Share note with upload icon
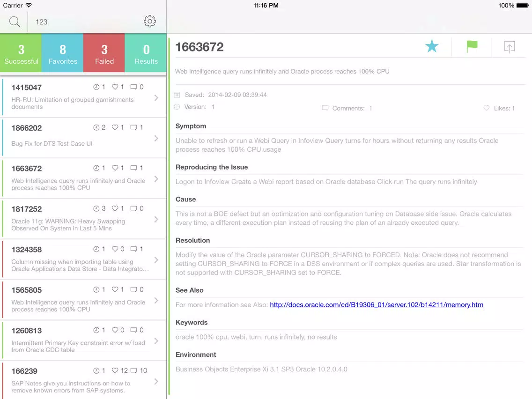The image size is (532, 399). (509, 47)
